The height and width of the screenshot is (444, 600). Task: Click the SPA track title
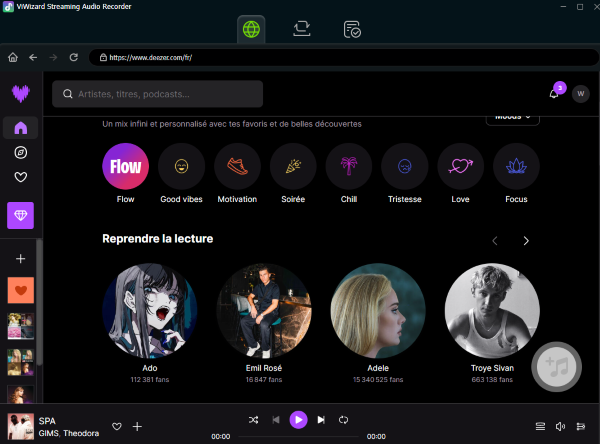[x=47, y=421]
